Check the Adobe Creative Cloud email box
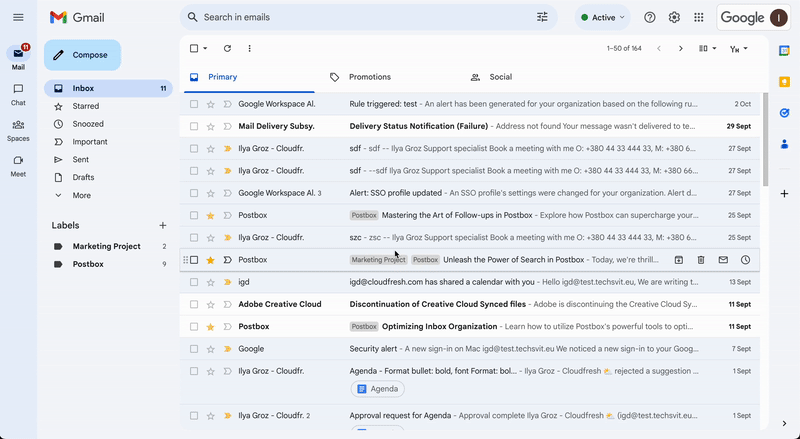This screenshot has width=800, height=439. click(x=194, y=304)
